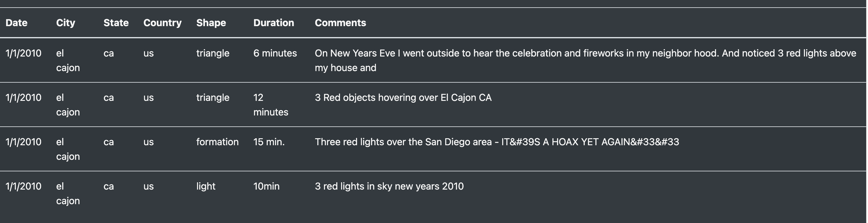Select the 10min duration cell
Screen dimensions: 868x223
pos(266,186)
